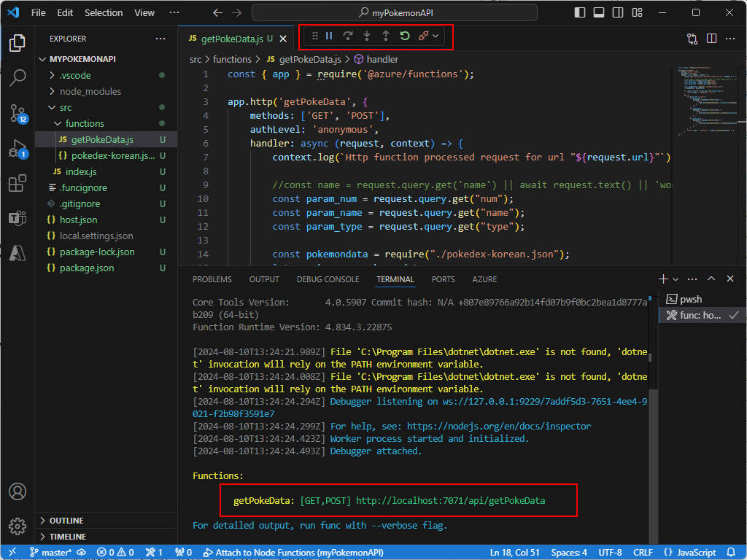The height and width of the screenshot is (560, 747).
Task: Click Attach to Node Functions in status bar
Action: tap(293, 553)
